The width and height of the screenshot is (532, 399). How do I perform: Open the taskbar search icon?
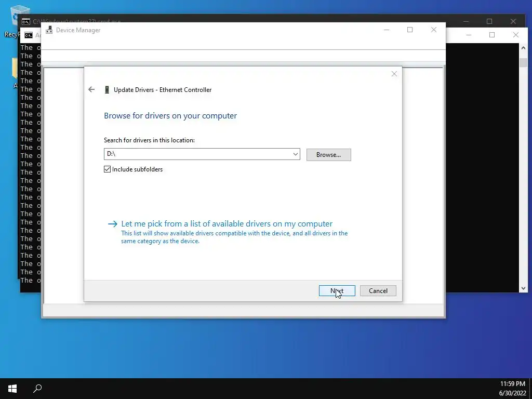pos(37,389)
